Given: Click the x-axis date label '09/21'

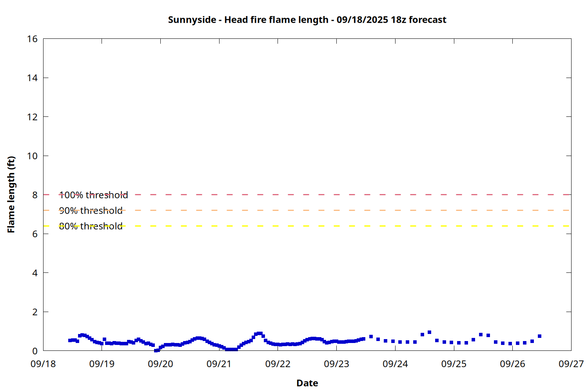Looking at the screenshot, I should click(219, 364).
